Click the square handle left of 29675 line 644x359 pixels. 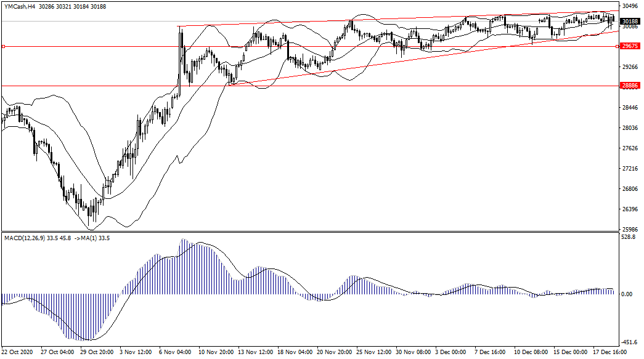pyautogui.click(x=3, y=46)
